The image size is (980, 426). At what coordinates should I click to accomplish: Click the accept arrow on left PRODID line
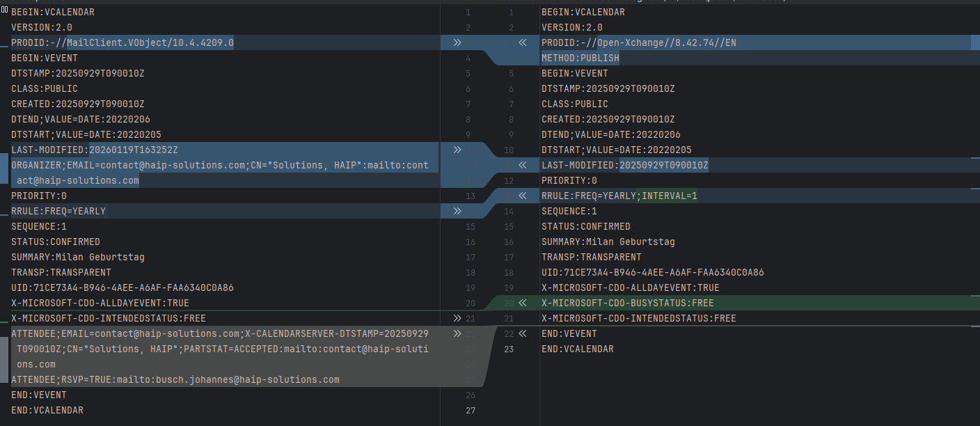tap(457, 42)
